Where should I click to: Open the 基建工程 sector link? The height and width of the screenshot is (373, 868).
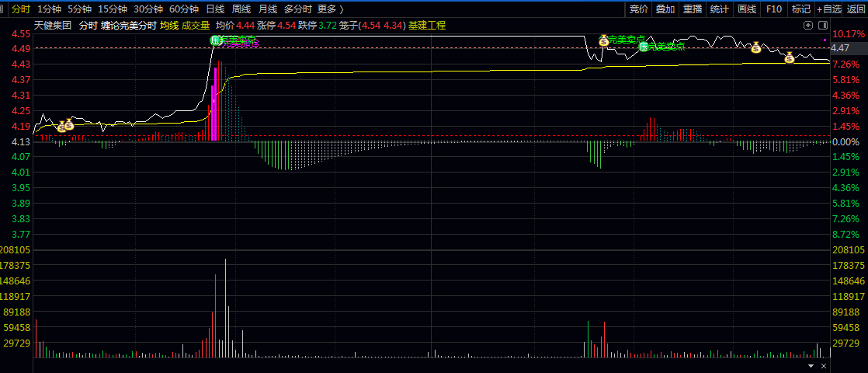coord(427,26)
